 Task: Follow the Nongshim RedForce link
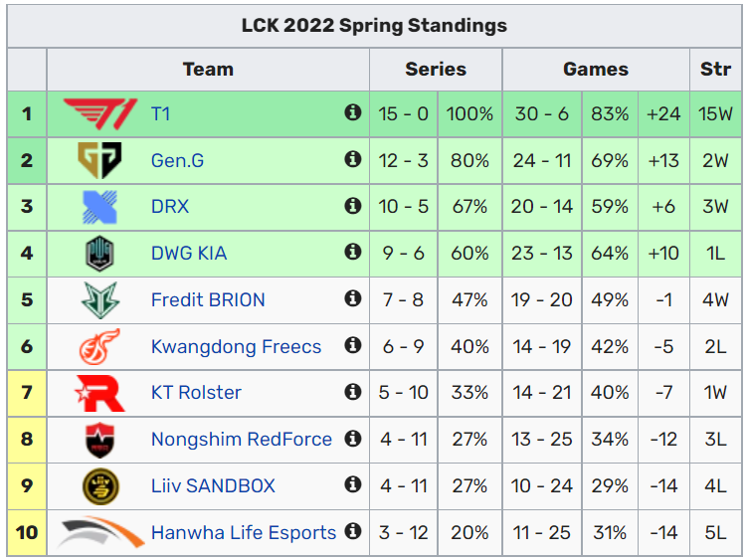[x=241, y=440]
